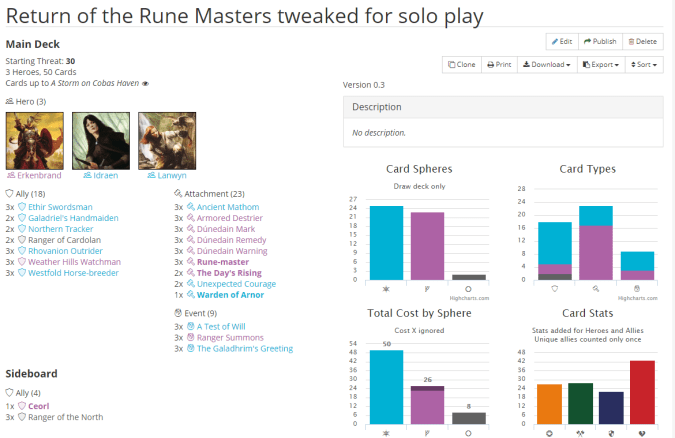Select the Erkenbrand hero portrait
This screenshot has width=675, height=438.
(34, 140)
